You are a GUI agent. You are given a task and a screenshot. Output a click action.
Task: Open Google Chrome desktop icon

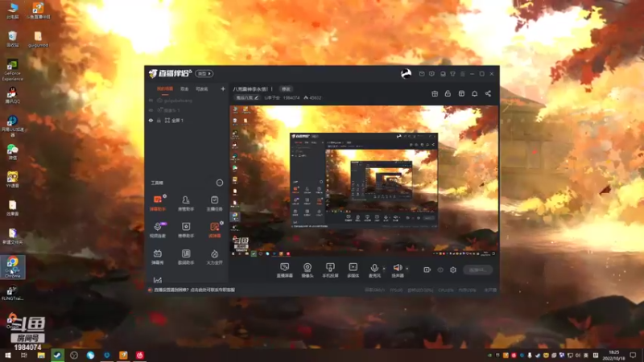coord(12,267)
